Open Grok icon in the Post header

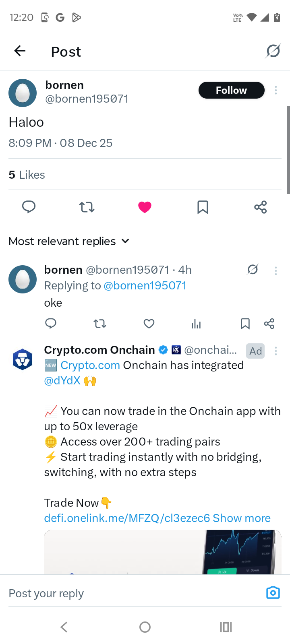[x=273, y=51]
